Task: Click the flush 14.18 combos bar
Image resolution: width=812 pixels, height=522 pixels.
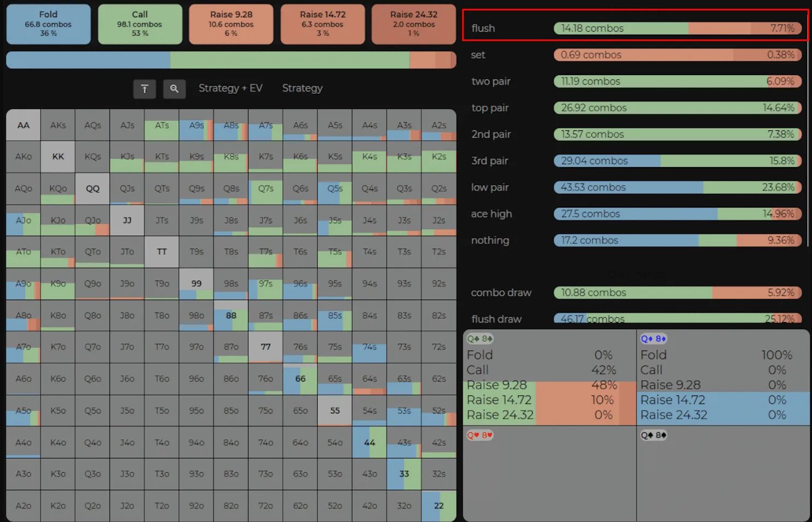Action: coord(678,28)
